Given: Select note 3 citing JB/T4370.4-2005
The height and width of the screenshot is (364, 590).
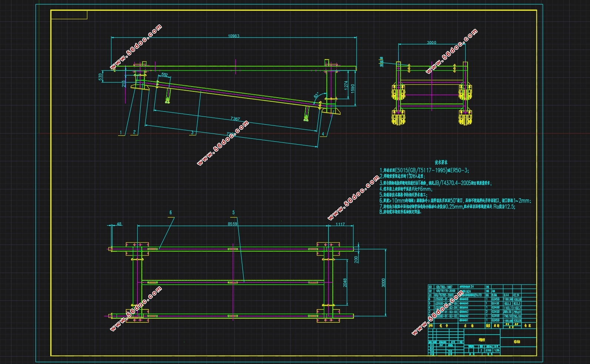Looking at the screenshot, I should click(x=435, y=183).
